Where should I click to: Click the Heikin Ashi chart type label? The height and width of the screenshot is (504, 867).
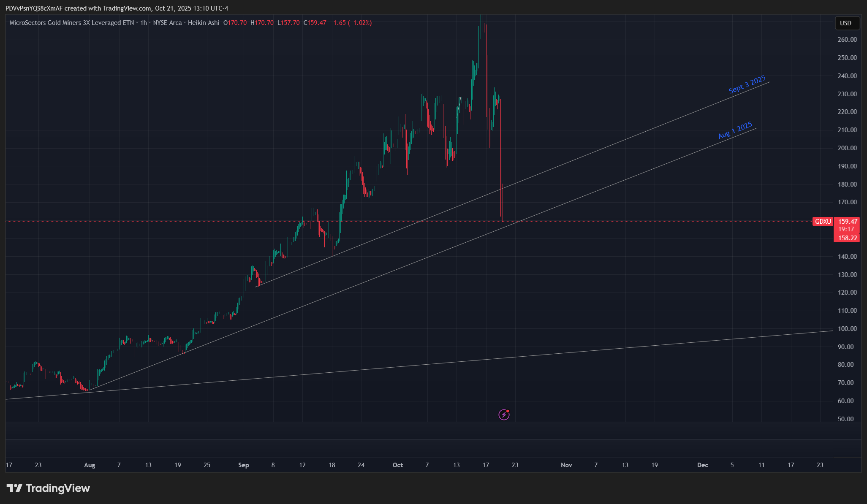coord(204,23)
